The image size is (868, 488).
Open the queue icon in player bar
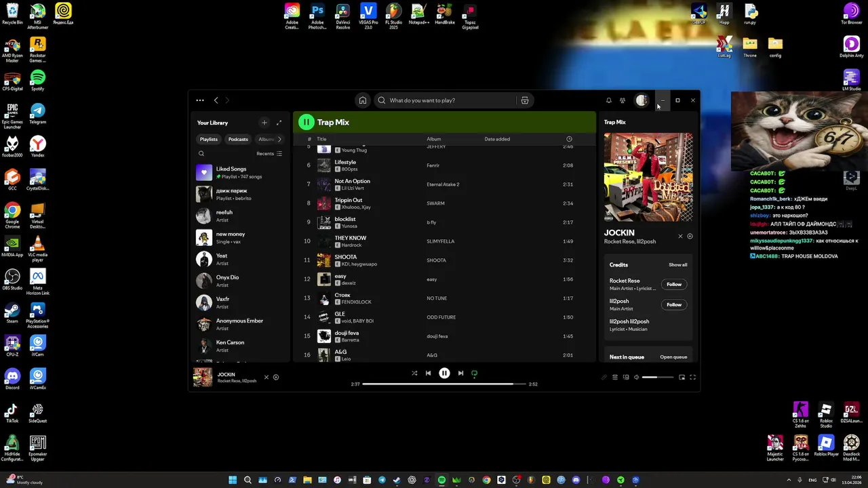point(615,377)
